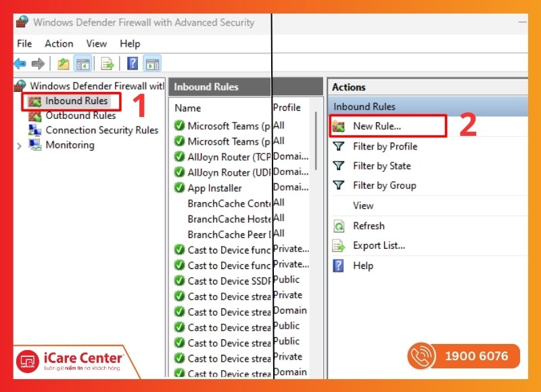
Task: Sort by the Profile column header
Action: point(287,107)
